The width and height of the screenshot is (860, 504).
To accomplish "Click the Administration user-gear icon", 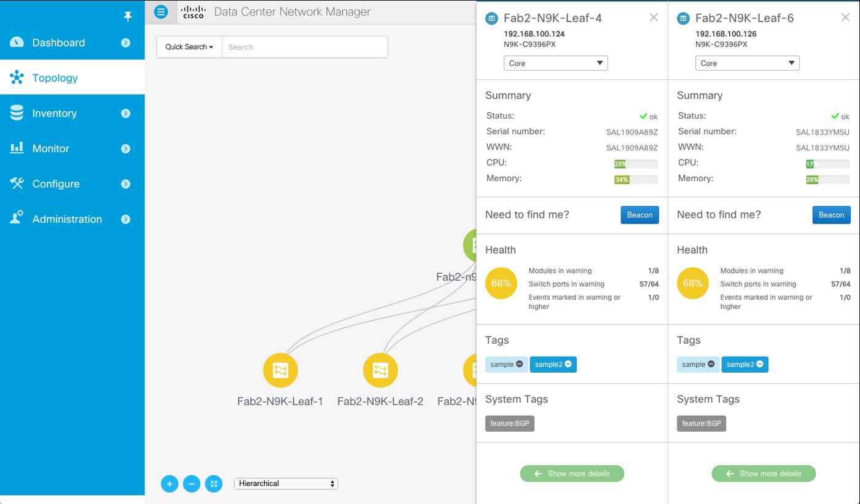I will tap(17, 218).
